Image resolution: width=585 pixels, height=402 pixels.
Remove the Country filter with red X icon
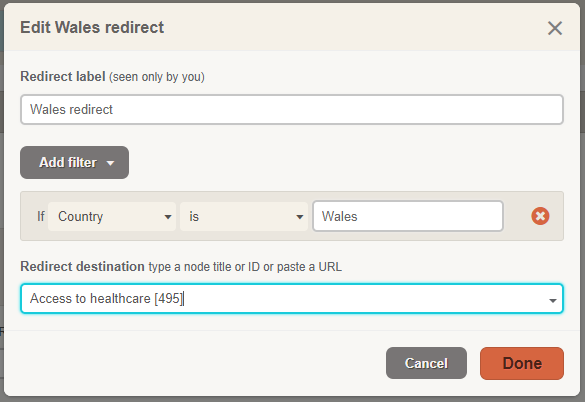pos(540,216)
